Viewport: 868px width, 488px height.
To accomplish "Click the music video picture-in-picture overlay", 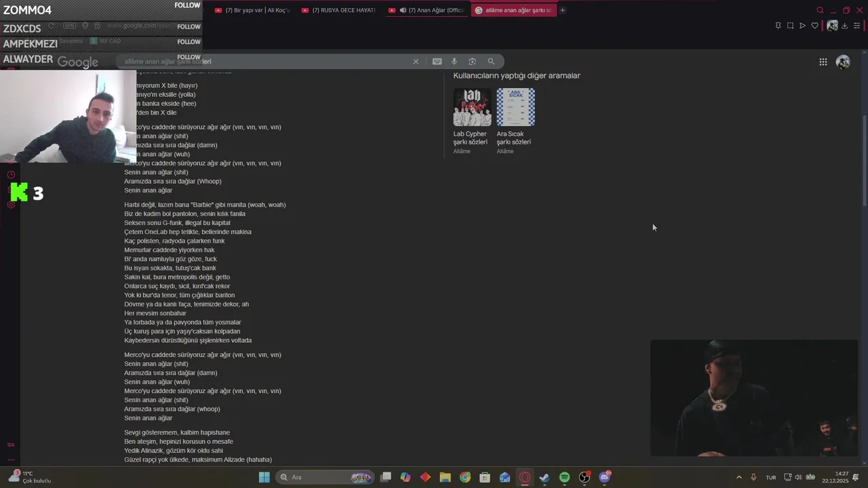I will tap(753, 398).
